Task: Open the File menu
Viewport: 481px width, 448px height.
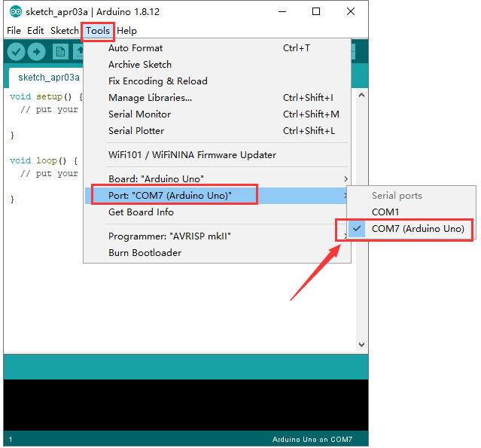Action: click(14, 31)
